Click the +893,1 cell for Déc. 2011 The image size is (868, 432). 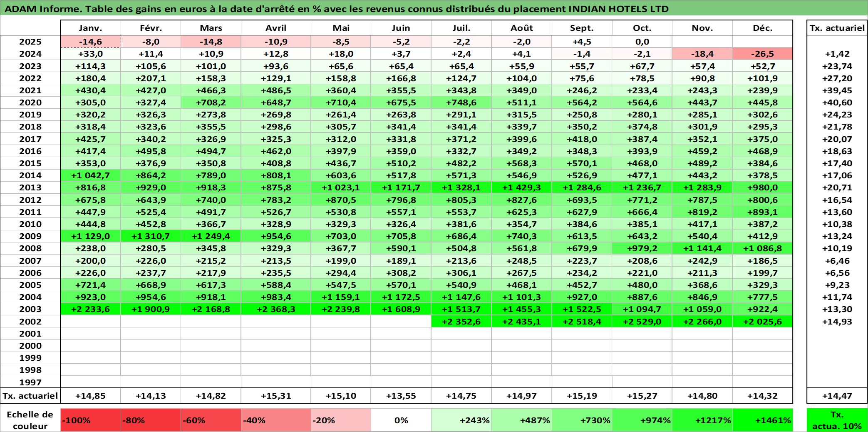[x=762, y=212]
